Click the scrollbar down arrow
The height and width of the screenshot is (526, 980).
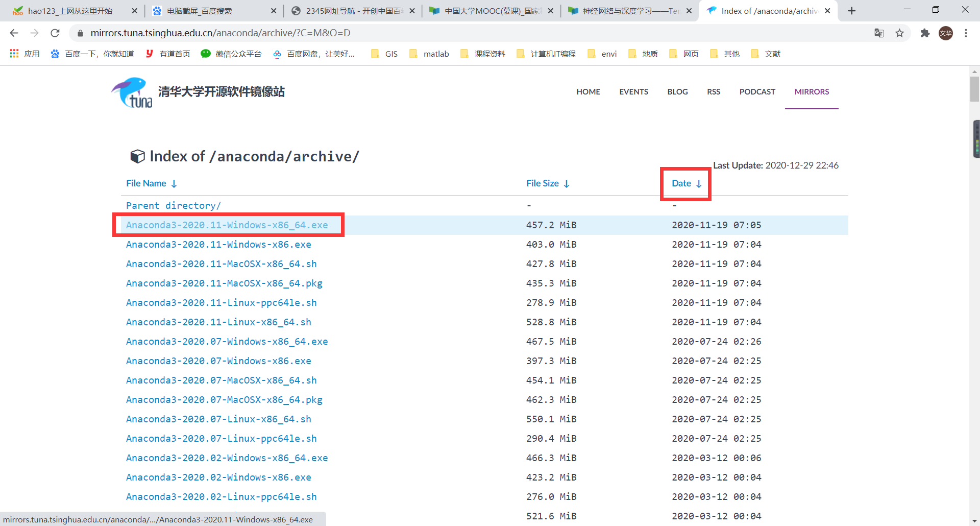point(974,521)
